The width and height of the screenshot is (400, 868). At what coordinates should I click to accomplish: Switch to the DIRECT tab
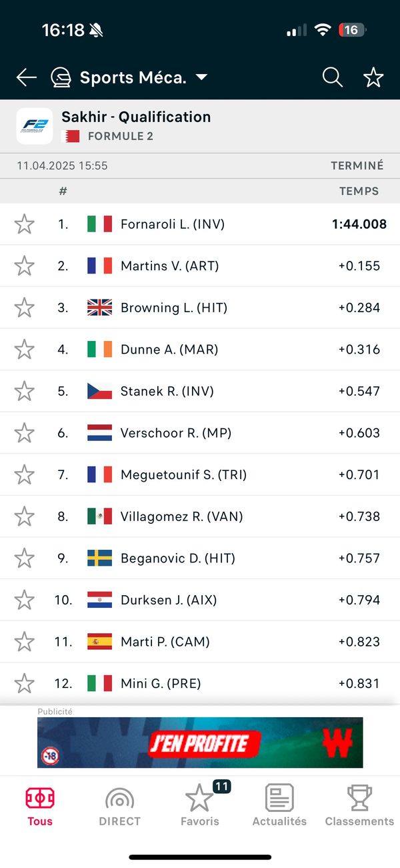119,805
